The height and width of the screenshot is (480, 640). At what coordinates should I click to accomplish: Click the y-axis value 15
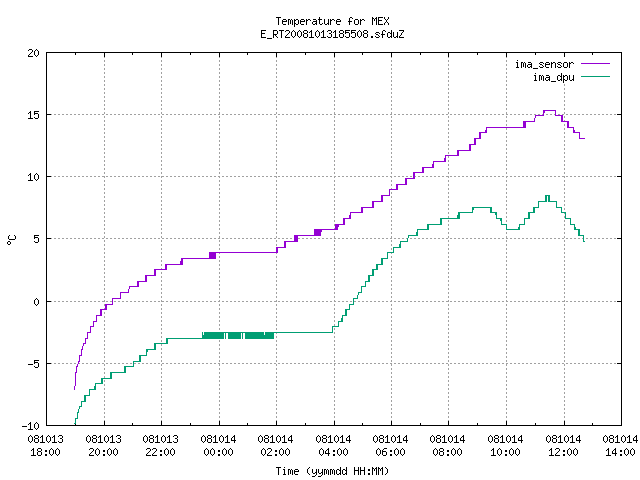point(33,115)
